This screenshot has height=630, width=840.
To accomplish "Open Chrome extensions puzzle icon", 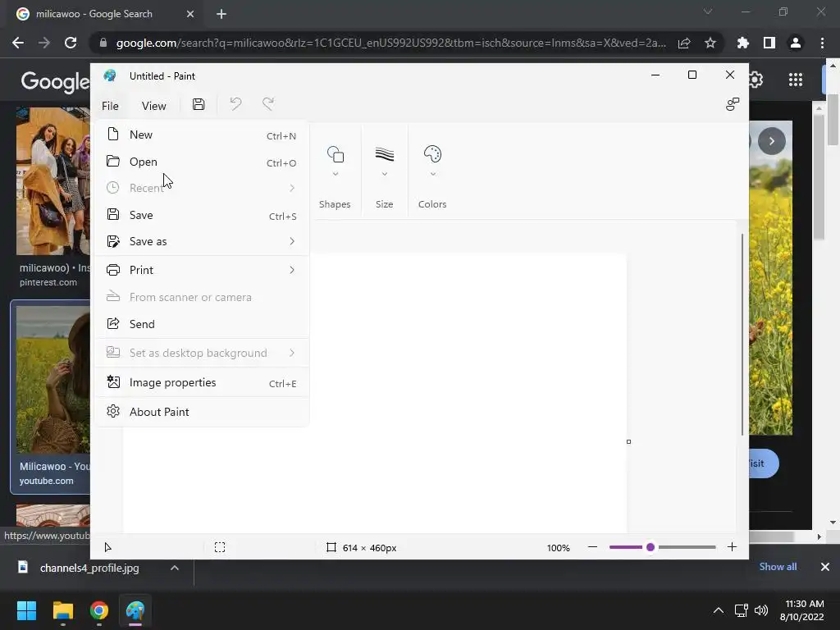I will click(742, 43).
